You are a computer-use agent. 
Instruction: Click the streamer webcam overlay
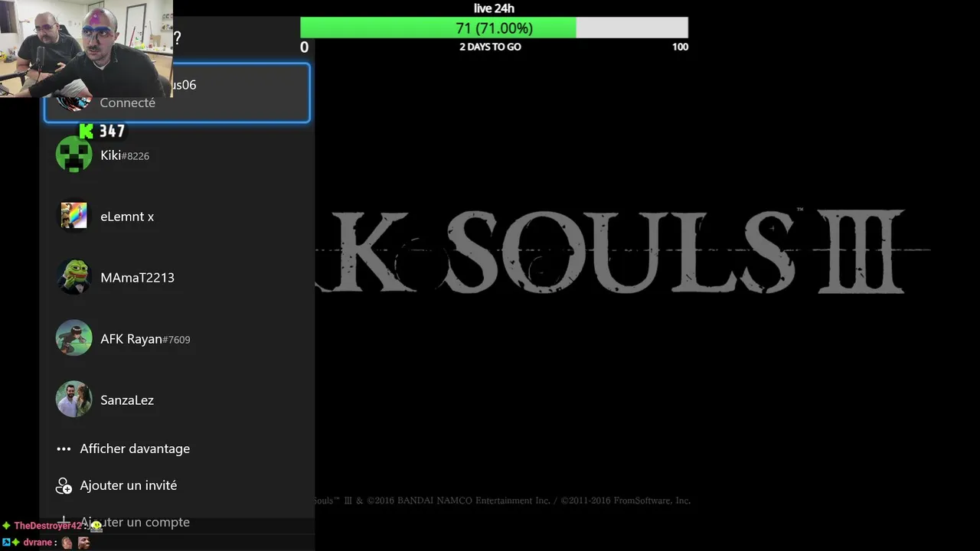(87, 48)
